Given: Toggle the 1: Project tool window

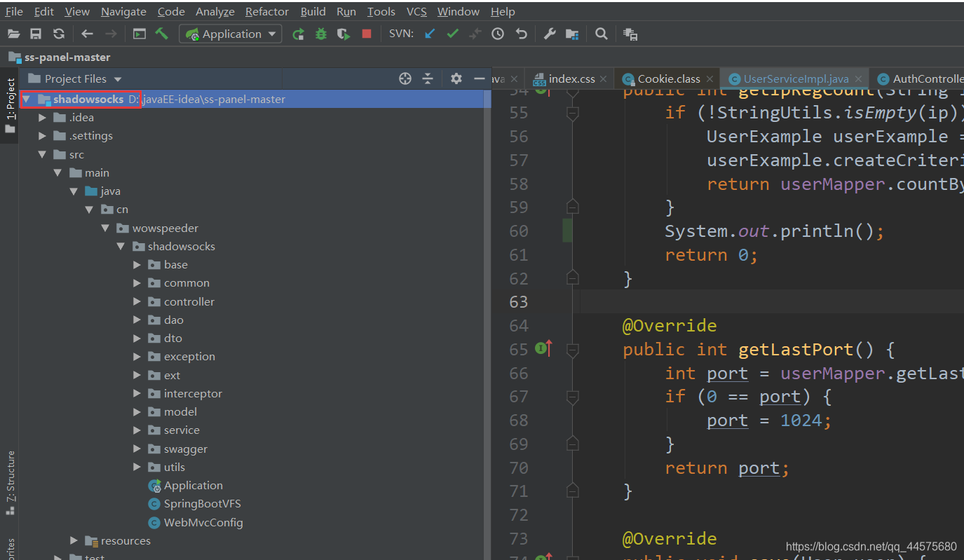Looking at the screenshot, I should click(x=10, y=105).
